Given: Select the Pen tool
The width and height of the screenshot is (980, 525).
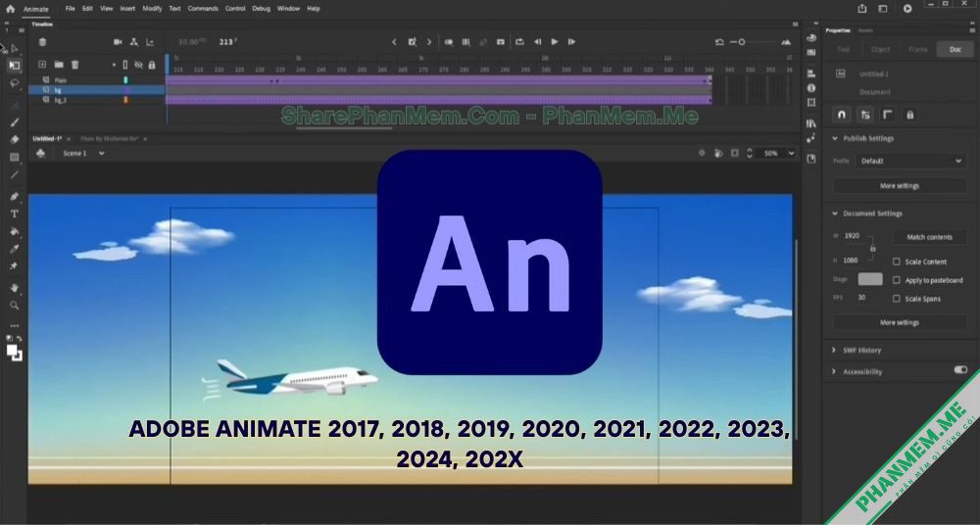Looking at the screenshot, I should click(x=15, y=196).
